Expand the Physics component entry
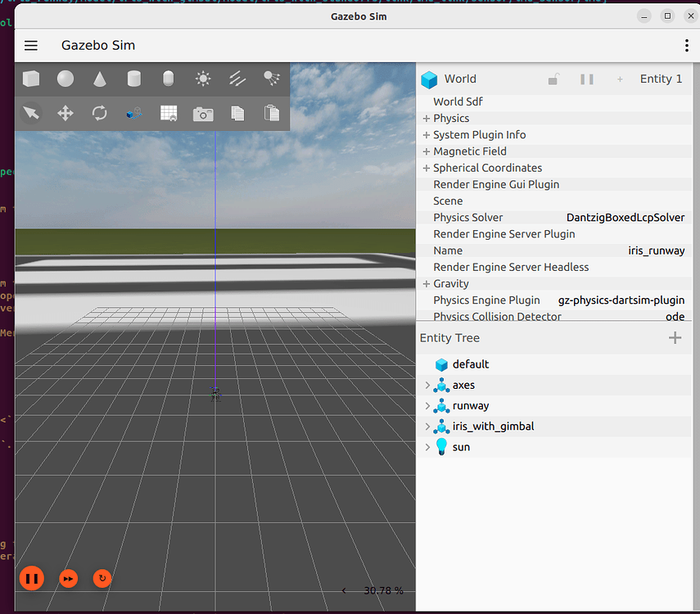700x614 pixels. coord(426,118)
